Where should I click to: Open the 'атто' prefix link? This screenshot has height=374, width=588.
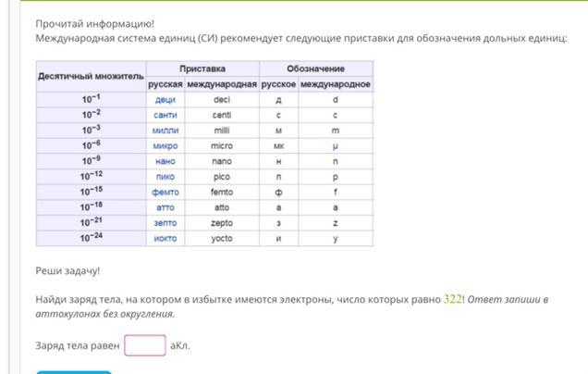click(x=165, y=207)
